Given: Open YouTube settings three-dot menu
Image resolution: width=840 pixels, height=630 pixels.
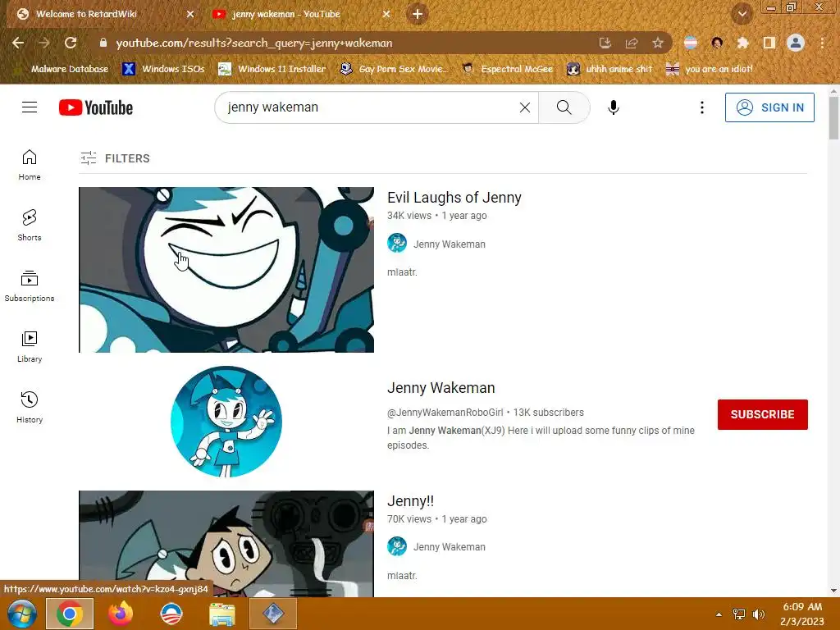Looking at the screenshot, I should click(x=702, y=107).
